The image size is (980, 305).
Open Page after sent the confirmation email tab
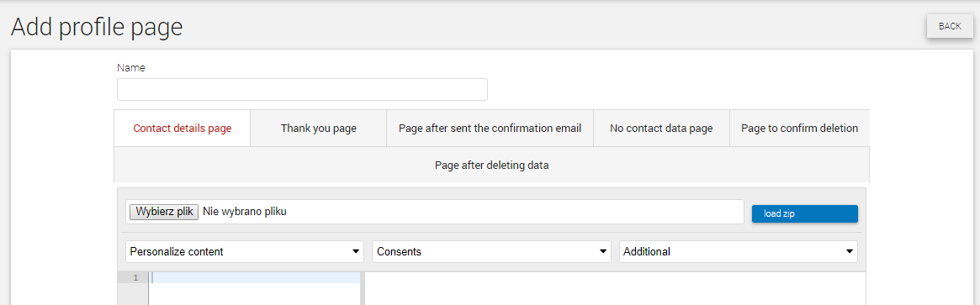(490, 129)
